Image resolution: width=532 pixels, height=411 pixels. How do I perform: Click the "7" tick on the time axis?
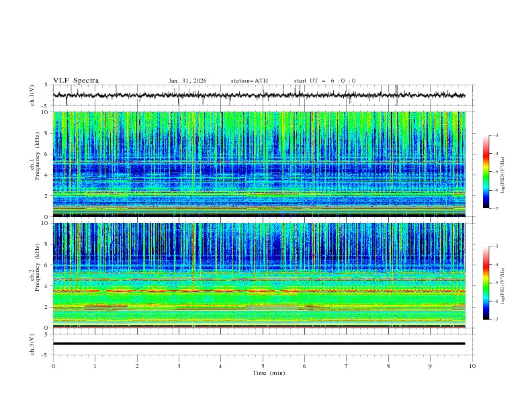click(x=347, y=366)
